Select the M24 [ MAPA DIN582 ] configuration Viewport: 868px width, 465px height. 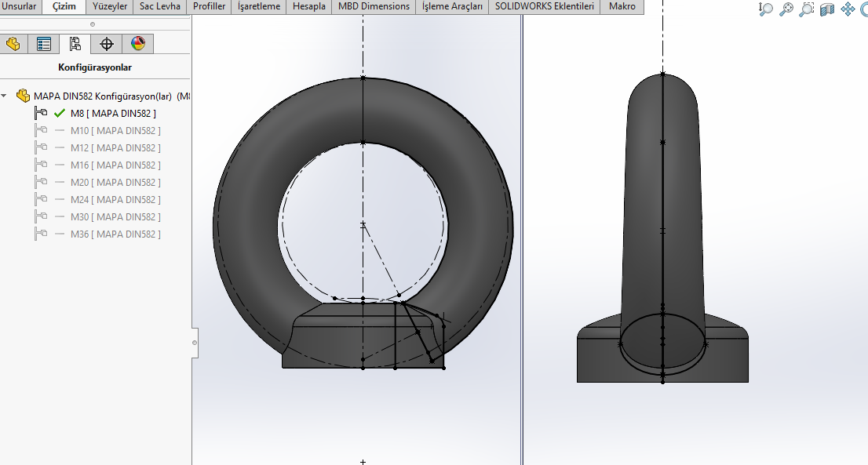(115, 199)
